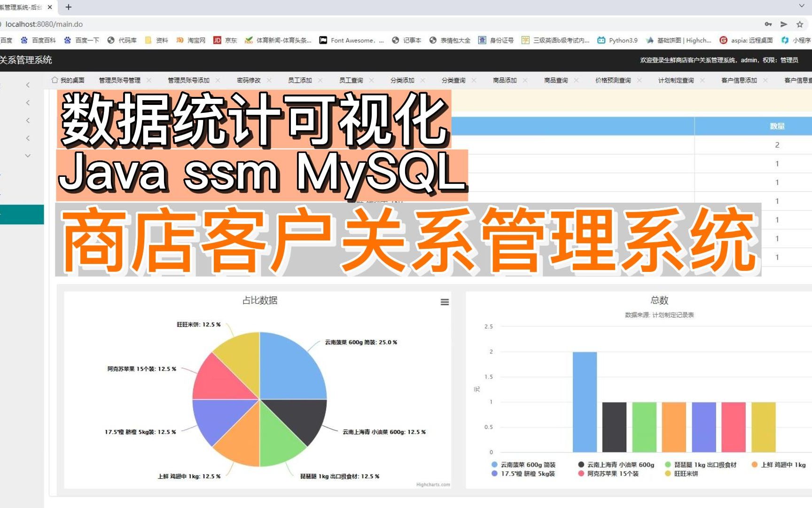Click the table cell showing quantity 2
Screen dimensions: 812x508
click(x=777, y=145)
